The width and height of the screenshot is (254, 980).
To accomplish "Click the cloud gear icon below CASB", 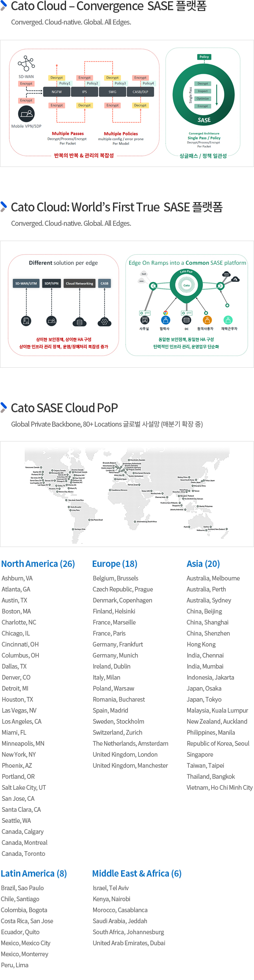I will [105, 322].
